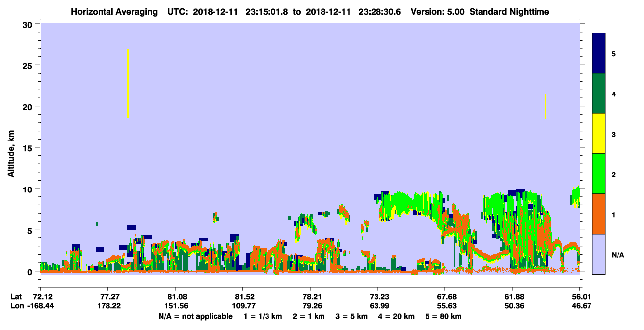This screenshot has width=644, height=330.
Task: Click the short yellow vertical line near 61.88 latitude
Action: pos(545,106)
